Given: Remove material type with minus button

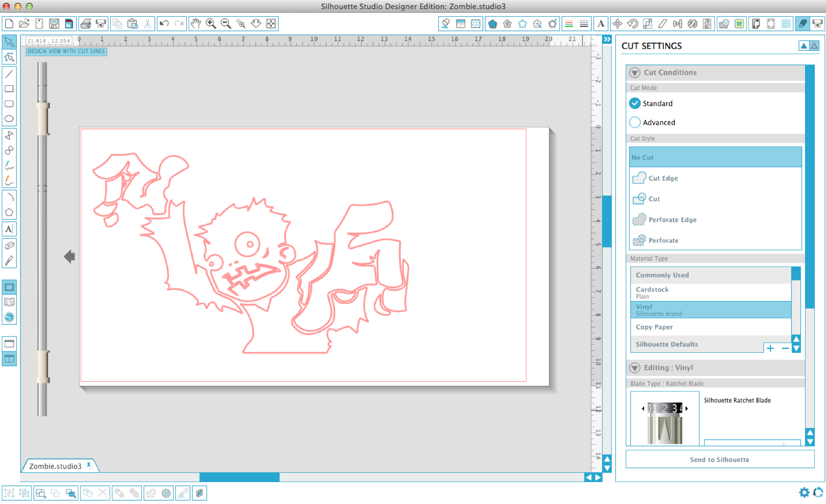Looking at the screenshot, I should (785, 348).
